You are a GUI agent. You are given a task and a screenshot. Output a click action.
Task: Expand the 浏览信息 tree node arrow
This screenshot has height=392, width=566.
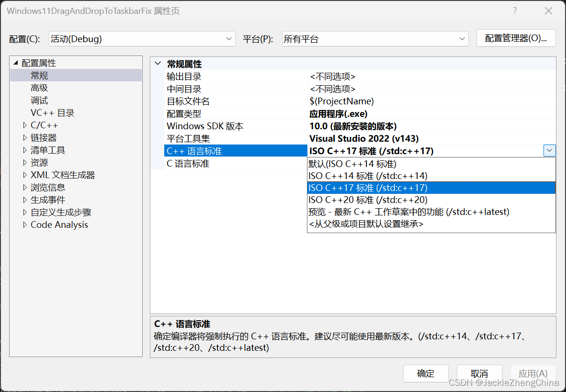(x=24, y=187)
